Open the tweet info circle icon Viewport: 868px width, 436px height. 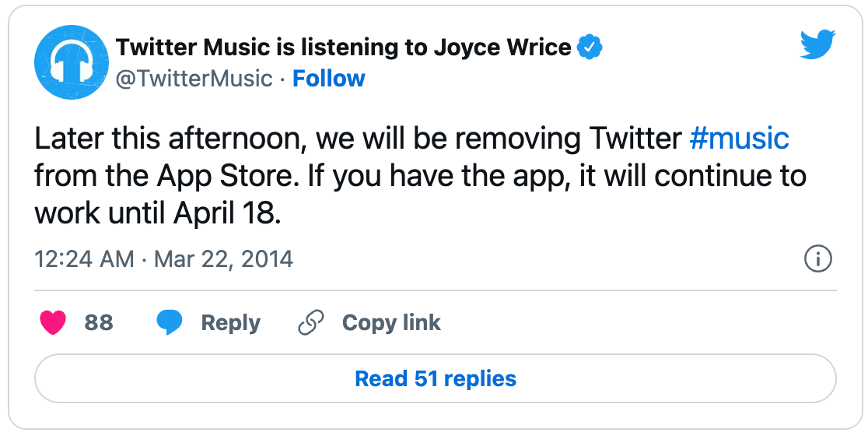point(817,258)
